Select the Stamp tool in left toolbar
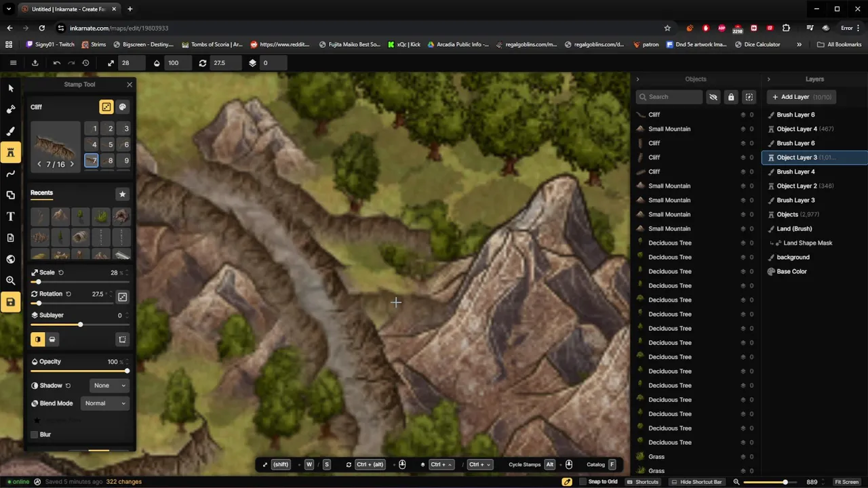The width and height of the screenshot is (868, 488). [10, 152]
